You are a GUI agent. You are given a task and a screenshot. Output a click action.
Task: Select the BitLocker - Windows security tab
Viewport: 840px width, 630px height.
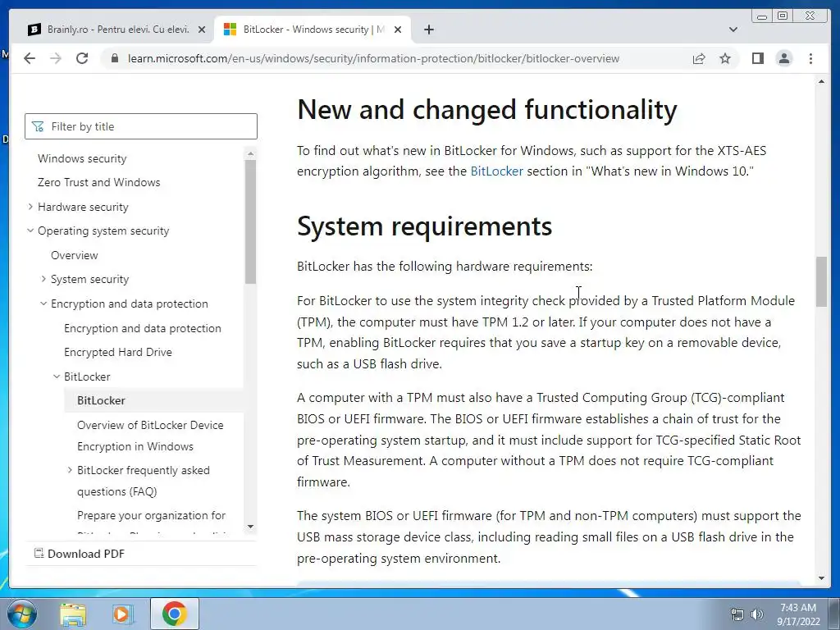313,30
